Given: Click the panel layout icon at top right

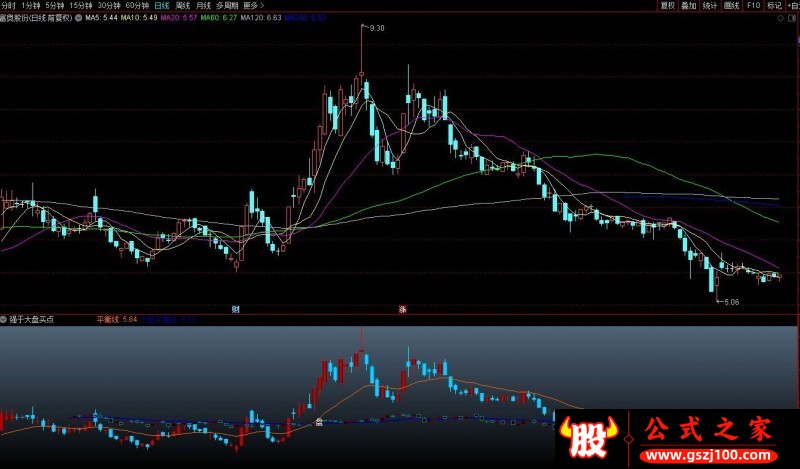Looking at the screenshot, I should [x=794, y=18].
